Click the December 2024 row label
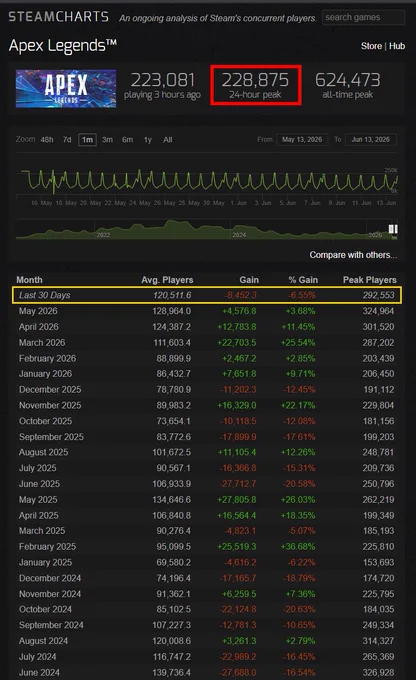Image resolution: width=416 pixels, height=680 pixels. [x=50, y=578]
